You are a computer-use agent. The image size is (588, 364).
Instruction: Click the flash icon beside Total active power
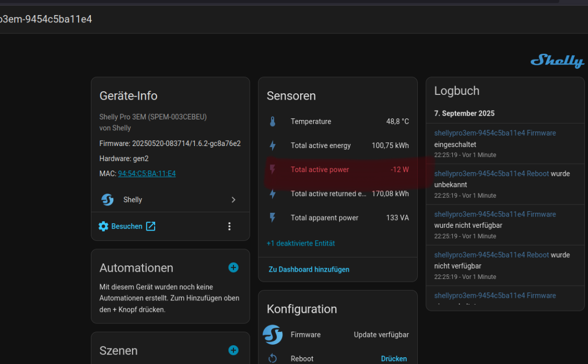tap(273, 169)
